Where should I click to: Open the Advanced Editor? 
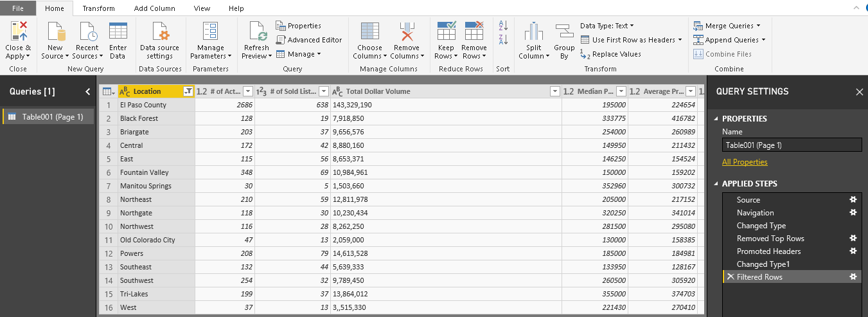click(308, 40)
